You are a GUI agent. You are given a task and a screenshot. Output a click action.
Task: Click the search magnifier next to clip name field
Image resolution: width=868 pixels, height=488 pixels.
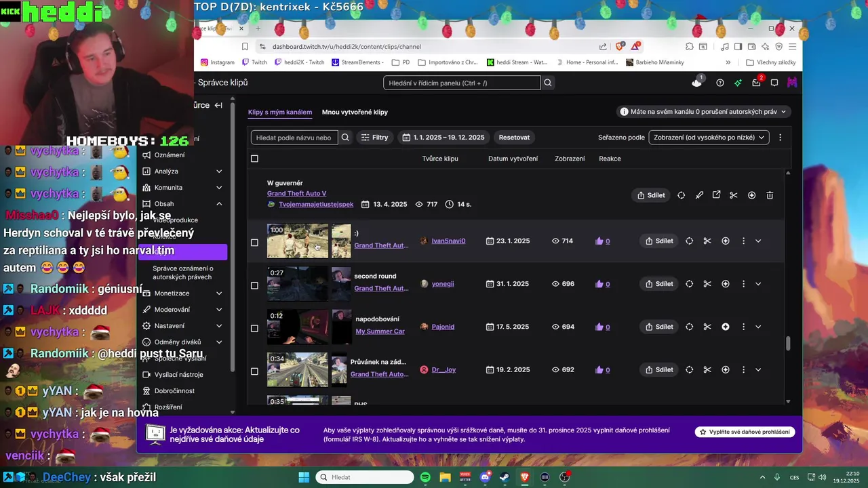tap(345, 138)
